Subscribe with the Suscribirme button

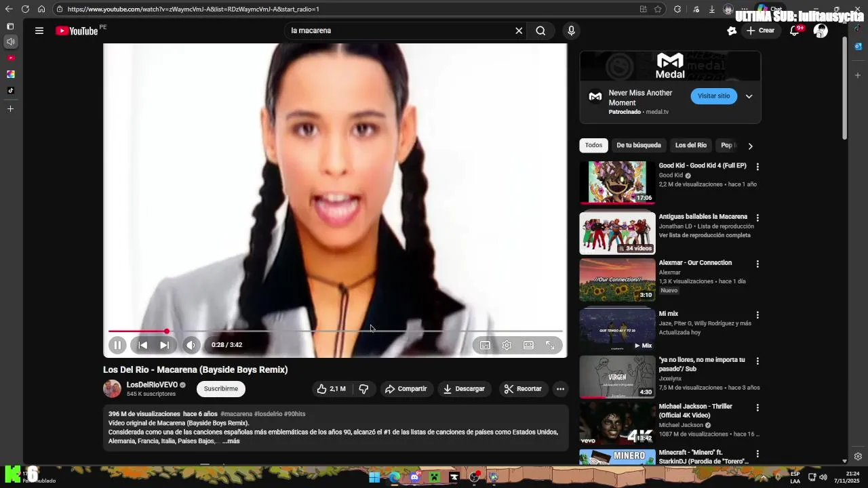pyautogui.click(x=221, y=389)
